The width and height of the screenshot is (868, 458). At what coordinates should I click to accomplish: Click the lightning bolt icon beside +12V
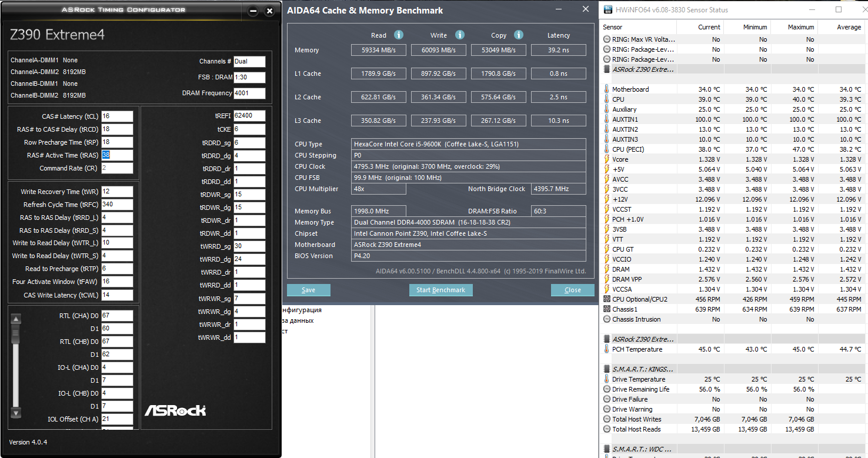click(607, 199)
